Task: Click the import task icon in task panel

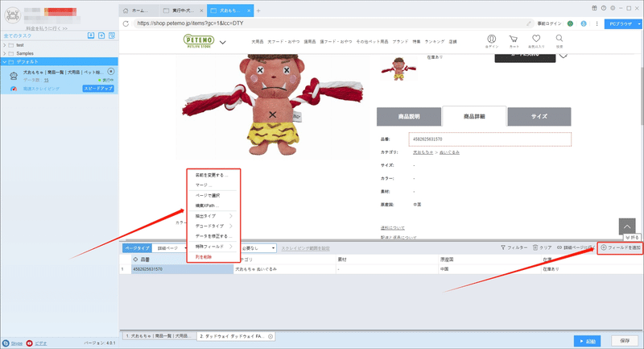Action: [x=91, y=35]
